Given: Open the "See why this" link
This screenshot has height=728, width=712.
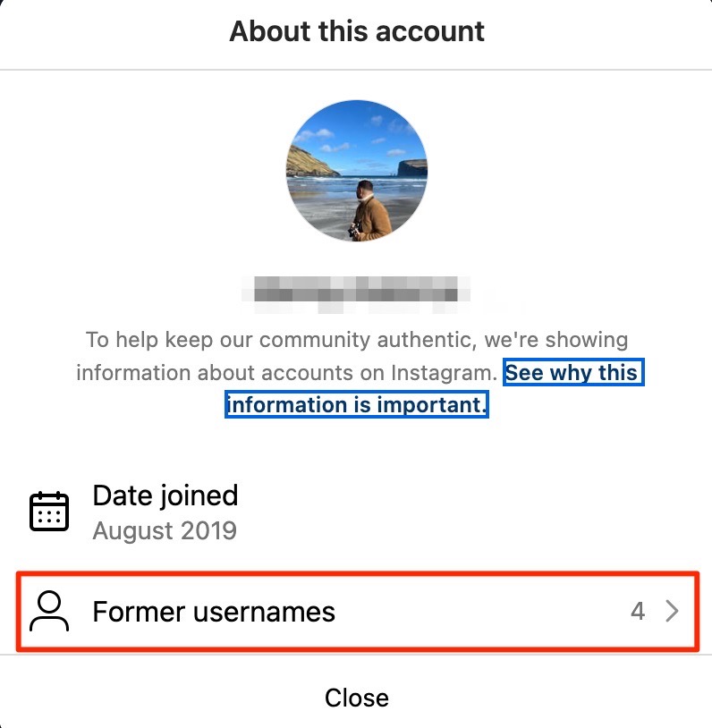Looking at the screenshot, I should (572, 372).
